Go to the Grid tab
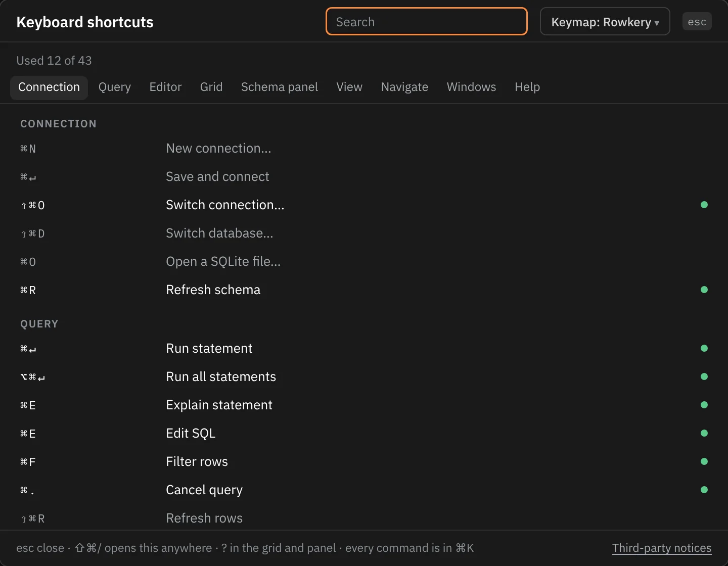728x566 pixels. pos(211,87)
